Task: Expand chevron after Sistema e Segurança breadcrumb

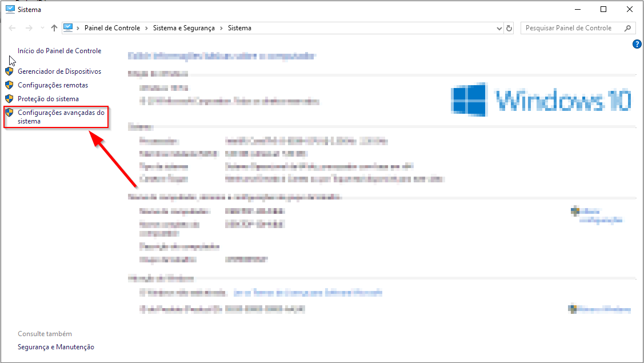Action: coord(221,28)
